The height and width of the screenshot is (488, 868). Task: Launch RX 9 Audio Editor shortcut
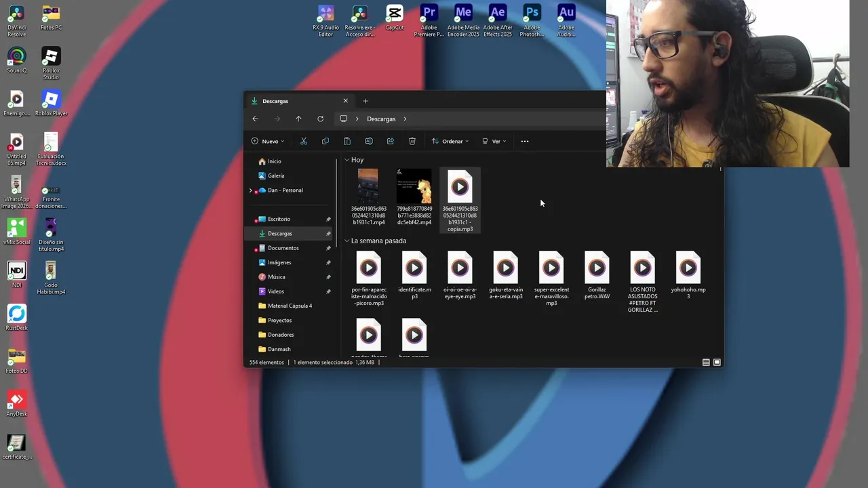pyautogui.click(x=325, y=21)
